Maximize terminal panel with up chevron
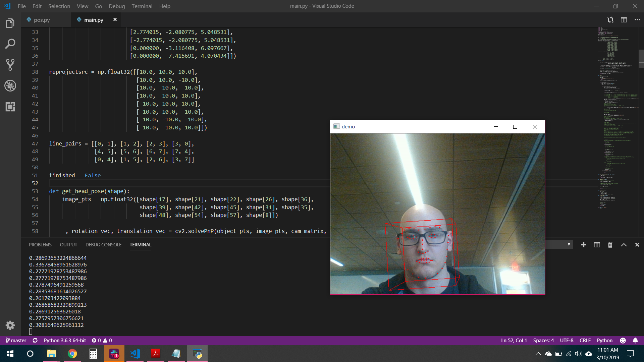This screenshot has height=362, width=644. point(624,245)
